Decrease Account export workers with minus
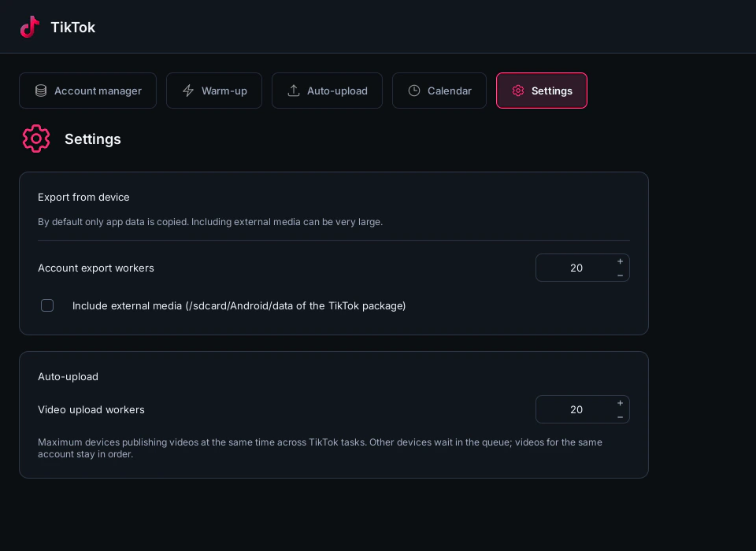This screenshot has width=756, height=551. click(620, 275)
